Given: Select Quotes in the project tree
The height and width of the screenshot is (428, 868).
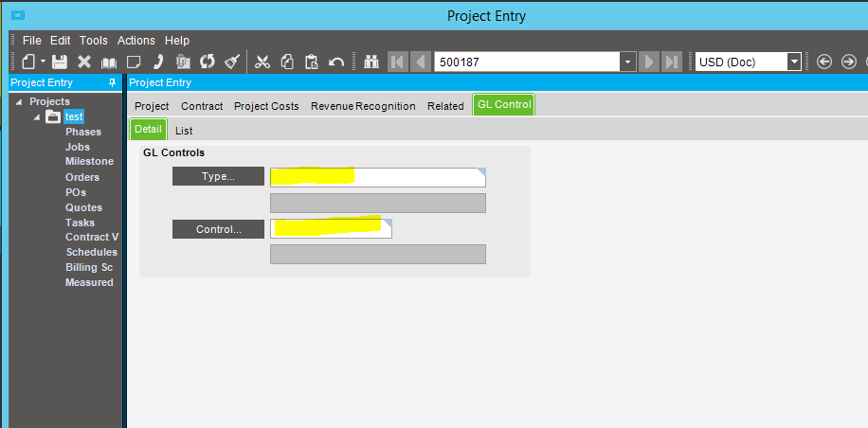Looking at the screenshot, I should [x=83, y=207].
